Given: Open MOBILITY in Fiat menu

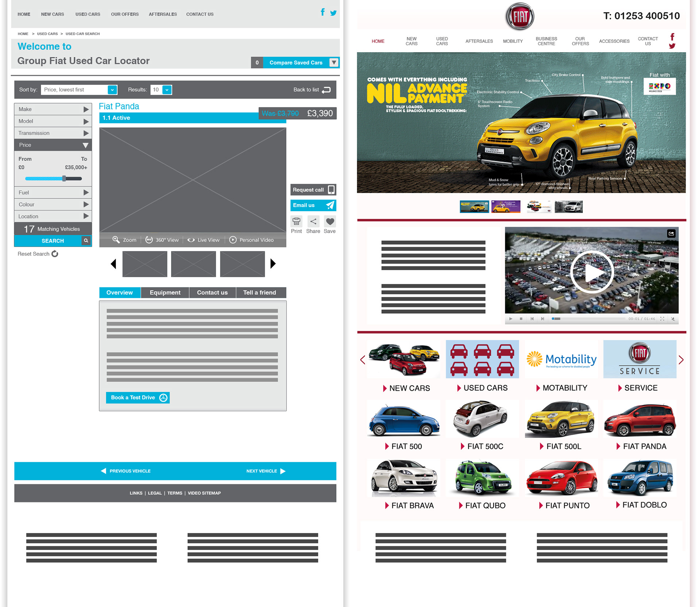Looking at the screenshot, I should pyautogui.click(x=513, y=41).
